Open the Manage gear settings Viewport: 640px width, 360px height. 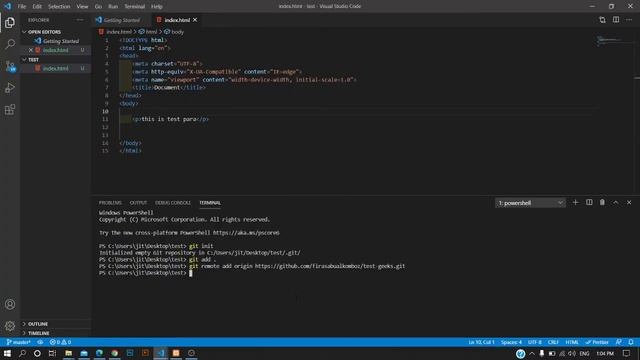point(10,326)
